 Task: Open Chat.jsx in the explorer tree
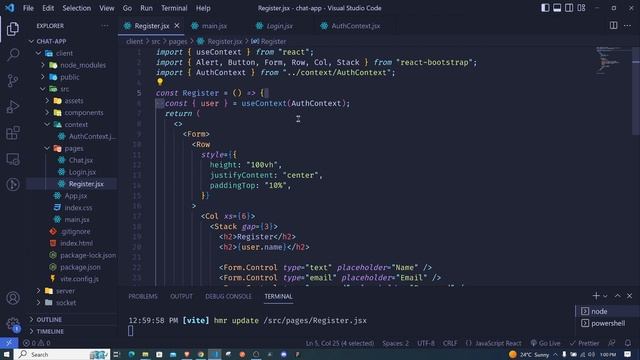[x=80, y=160]
